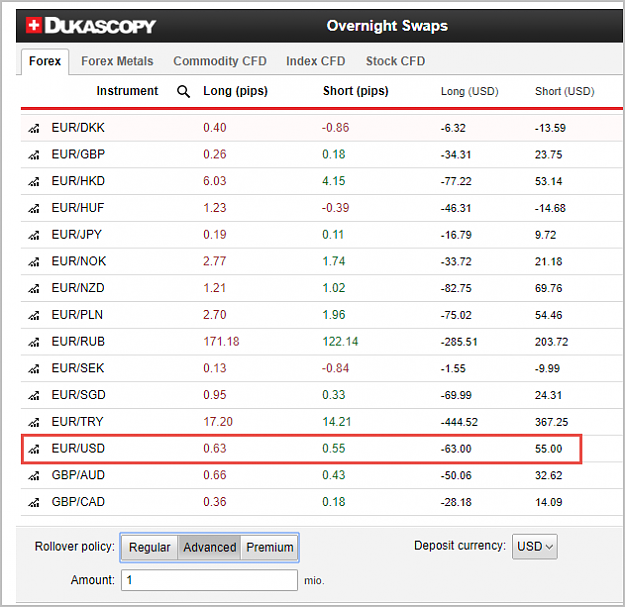Image resolution: width=625 pixels, height=607 pixels.
Task: Click the EUR/RUB long pips value 171.18
Action: click(221, 342)
